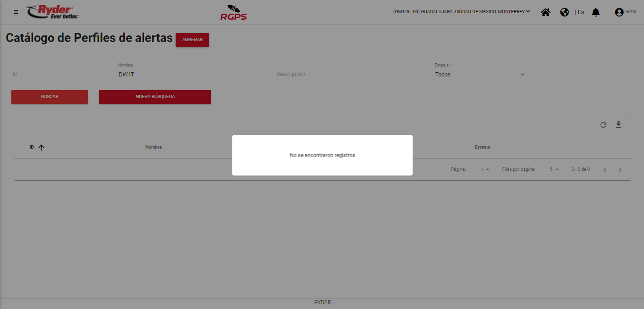Screen dimensions: 644x309
Task: Expand the time zone selector
Action: point(461,12)
